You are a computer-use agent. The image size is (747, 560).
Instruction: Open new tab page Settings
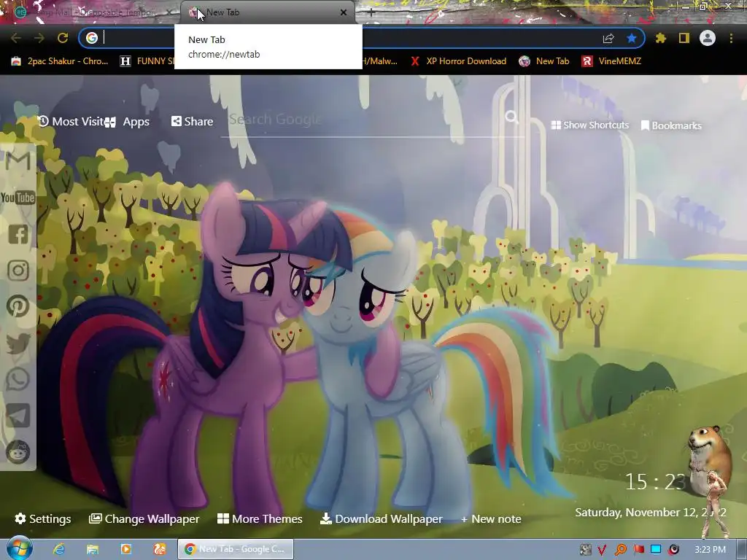click(42, 518)
